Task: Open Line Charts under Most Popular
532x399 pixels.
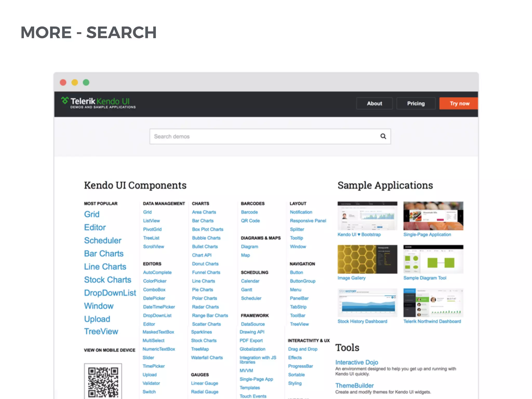Action: tap(105, 267)
